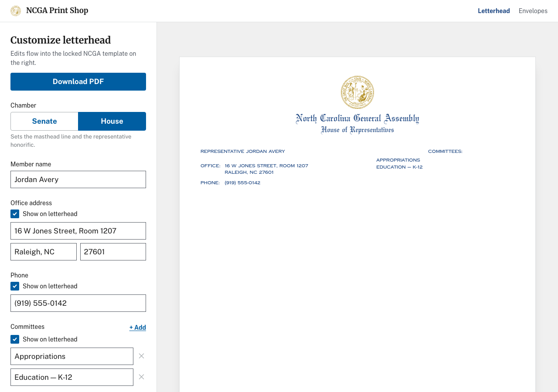Click the PHONE: label in the preview
This screenshot has height=392, width=558.
(x=210, y=183)
